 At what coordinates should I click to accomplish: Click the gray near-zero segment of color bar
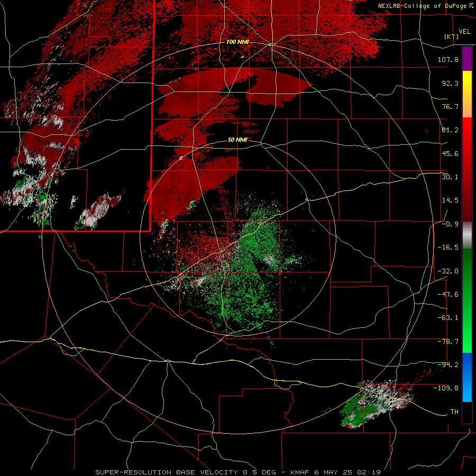coord(467,235)
